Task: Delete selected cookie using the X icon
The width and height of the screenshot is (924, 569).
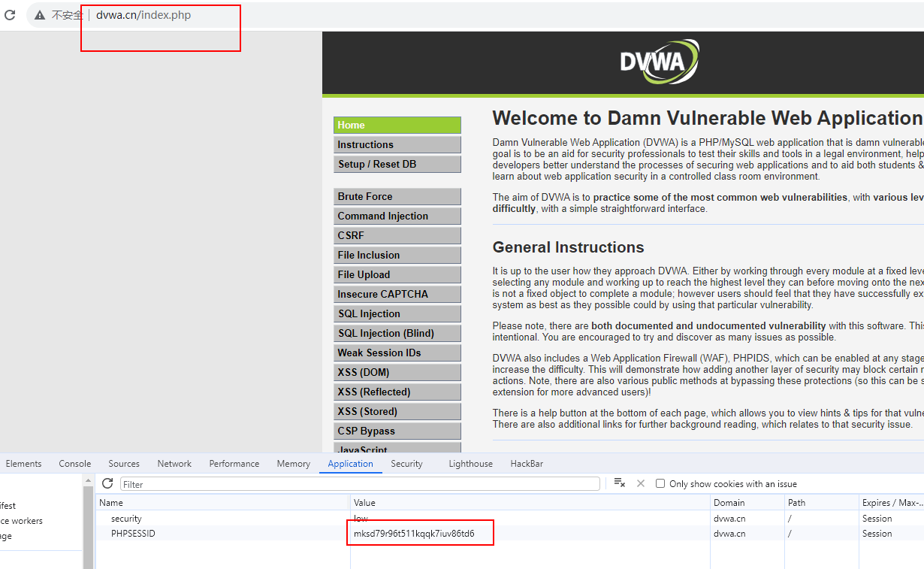Action: (x=641, y=483)
